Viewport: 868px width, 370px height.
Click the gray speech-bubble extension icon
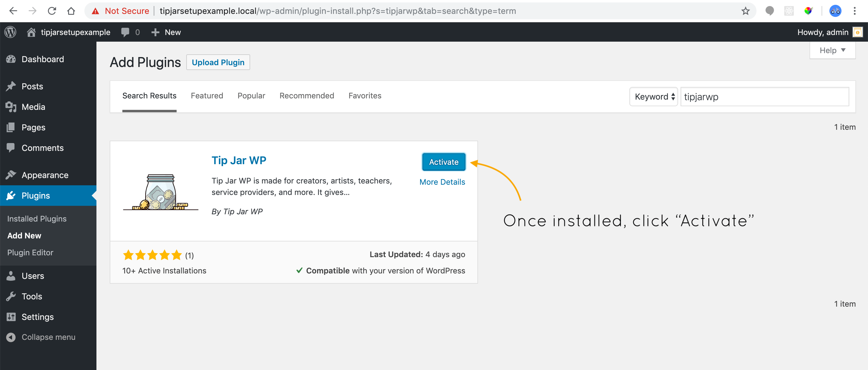coord(770,11)
